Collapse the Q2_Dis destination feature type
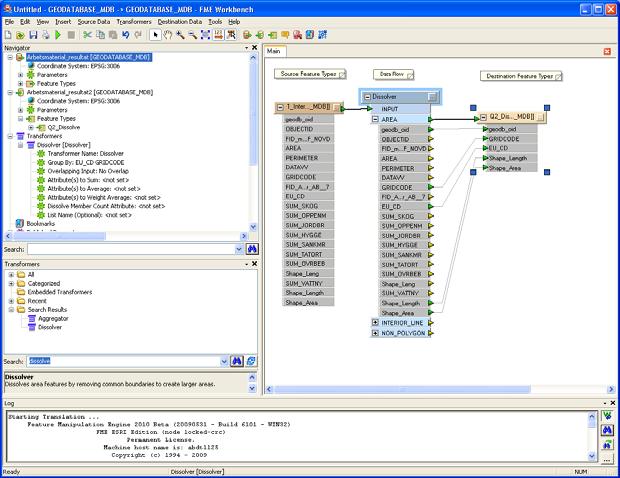 click(x=484, y=117)
